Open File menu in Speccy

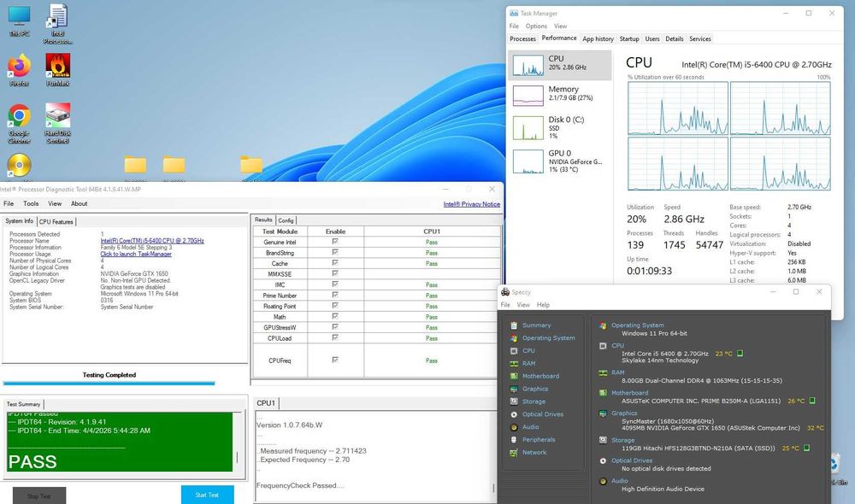(x=505, y=305)
